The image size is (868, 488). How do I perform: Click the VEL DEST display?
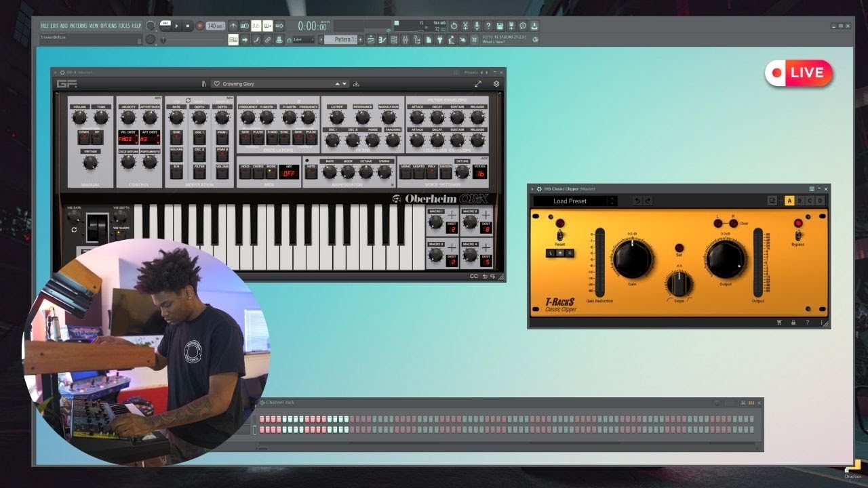point(128,138)
